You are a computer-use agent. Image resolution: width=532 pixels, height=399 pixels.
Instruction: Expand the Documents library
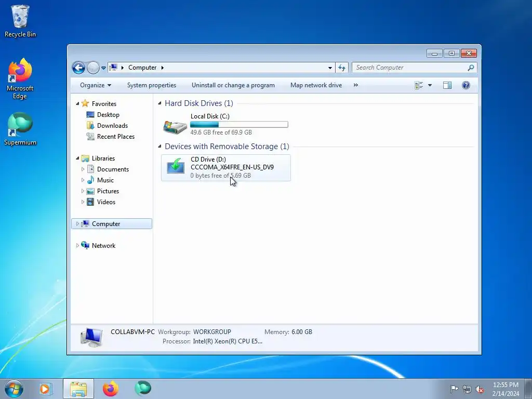click(x=83, y=169)
